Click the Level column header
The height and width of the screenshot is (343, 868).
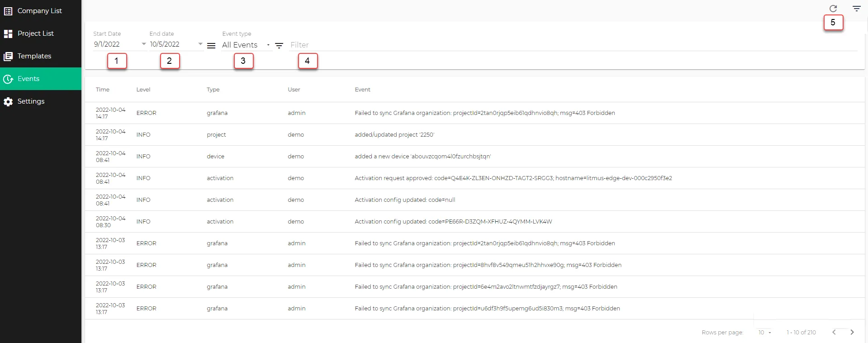click(143, 90)
